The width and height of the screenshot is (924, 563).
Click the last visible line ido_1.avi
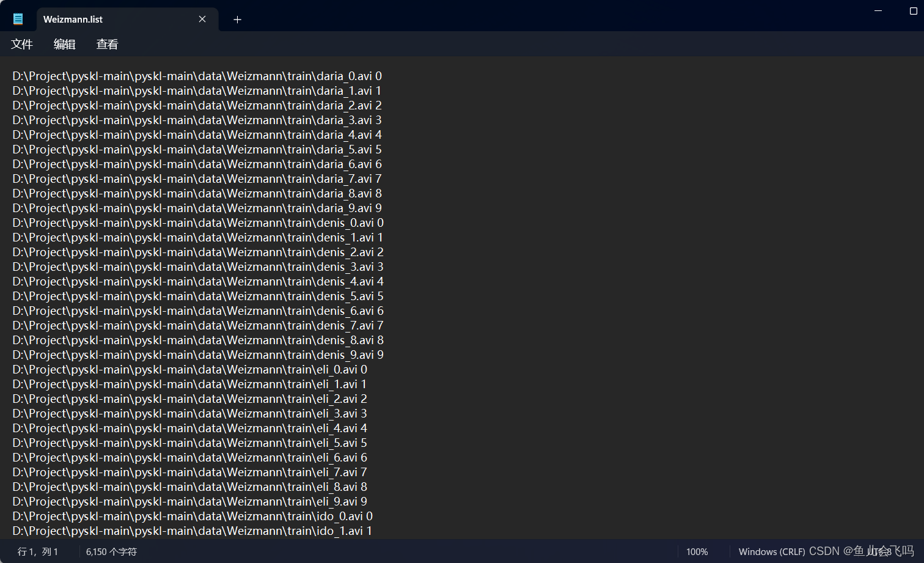coord(191,531)
